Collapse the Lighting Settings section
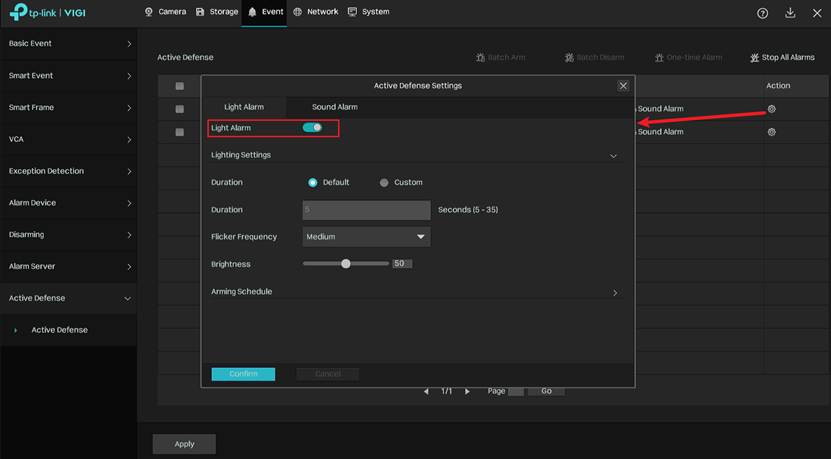This screenshot has height=459, width=831. (613, 156)
